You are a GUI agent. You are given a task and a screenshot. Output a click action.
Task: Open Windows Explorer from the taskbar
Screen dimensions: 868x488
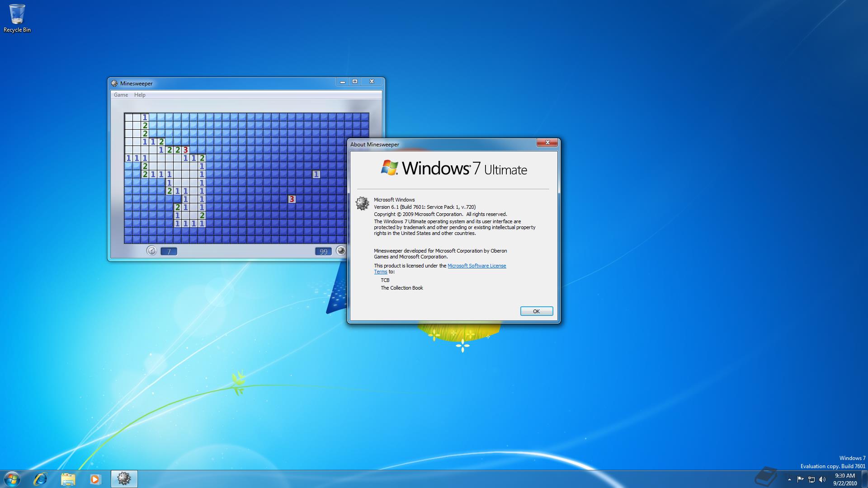pyautogui.click(x=68, y=479)
